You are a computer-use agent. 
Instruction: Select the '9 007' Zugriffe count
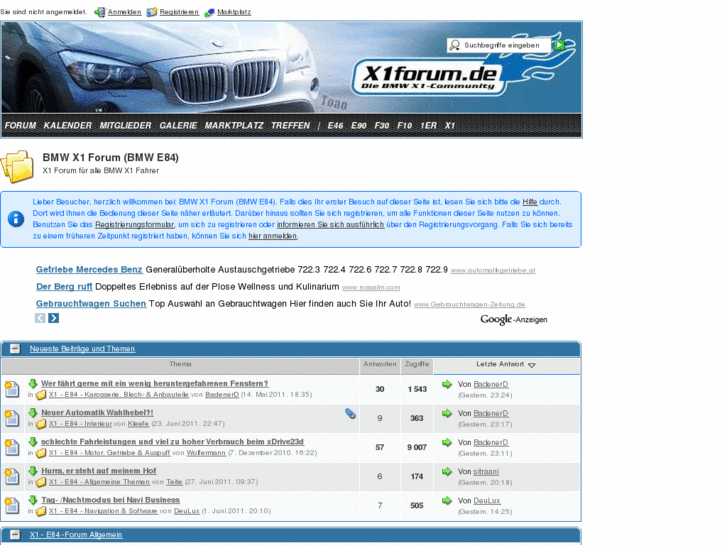point(417,447)
